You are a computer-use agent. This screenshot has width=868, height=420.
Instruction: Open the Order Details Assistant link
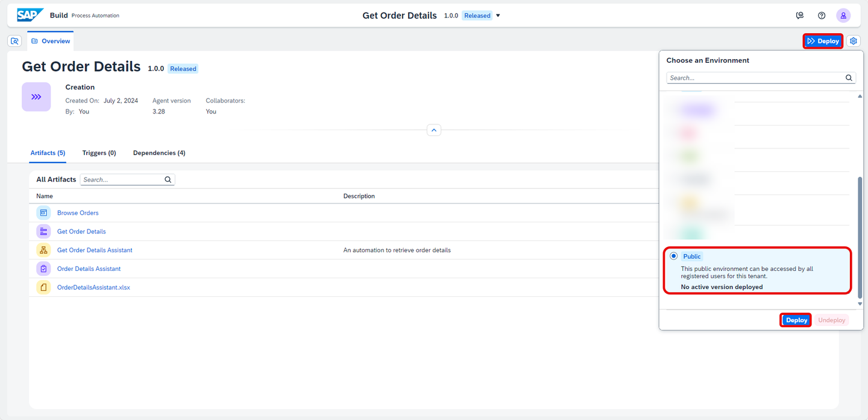[89, 269]
